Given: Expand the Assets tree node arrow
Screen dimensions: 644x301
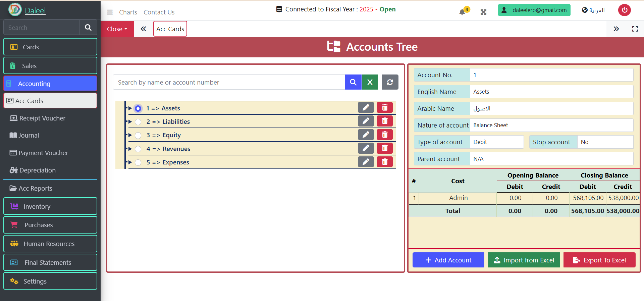Looking at the screenshot, I should (130, 108).
